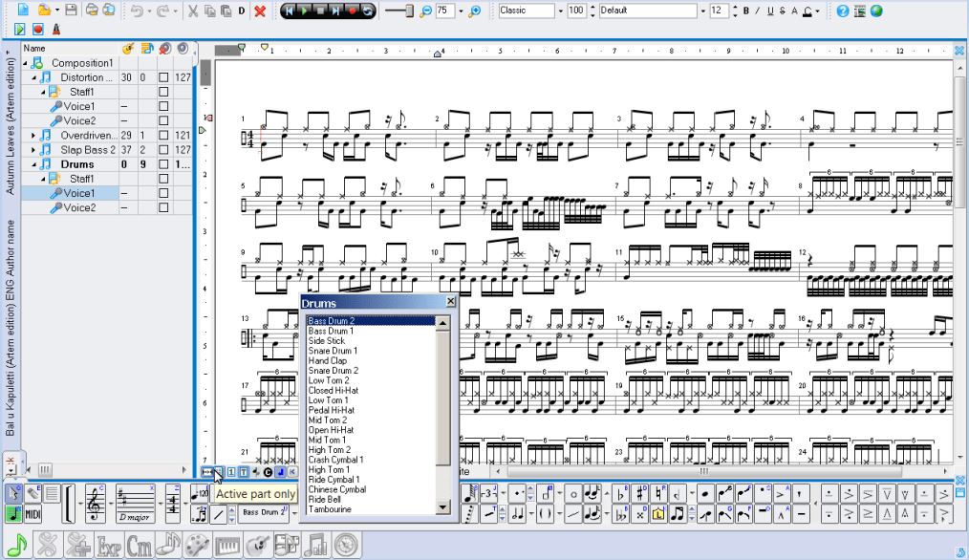This screenshot has width=969, height=560.
Task: Click the 4/4 time signature button
Action: pos(173,503)
